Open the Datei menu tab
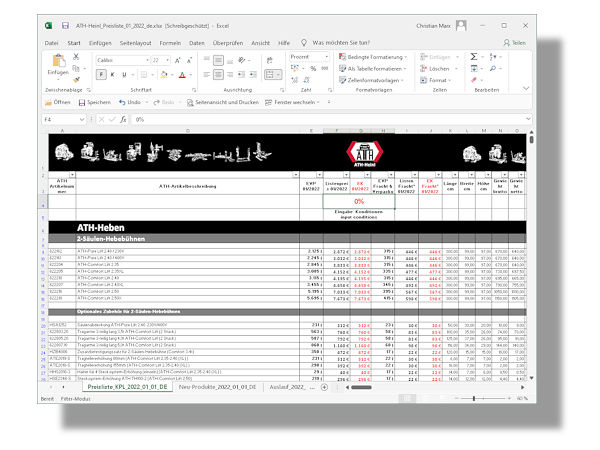Viewport: 600px width, 450px height. (x=51, y=43)
